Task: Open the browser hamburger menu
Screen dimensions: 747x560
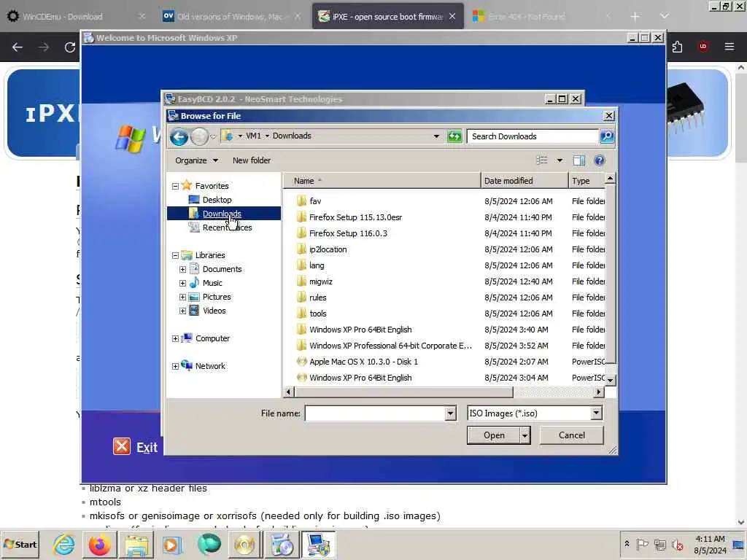Action: pos(729,47)
